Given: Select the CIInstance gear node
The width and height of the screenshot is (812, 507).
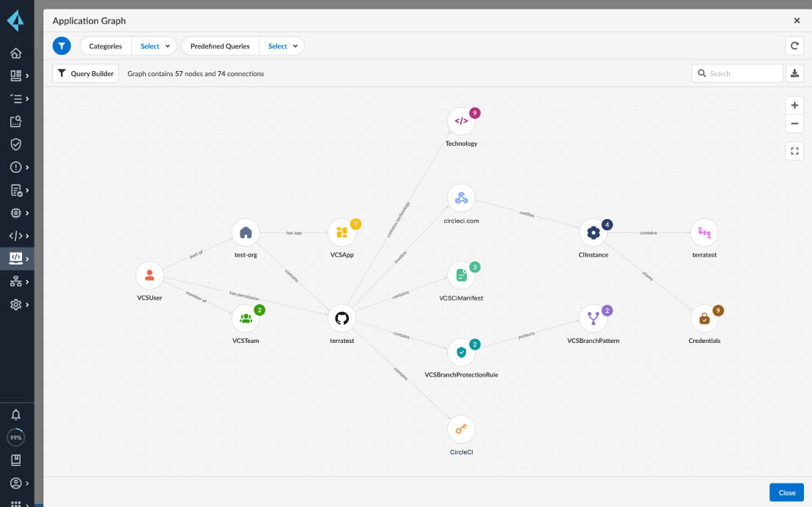Looking at the screenshot, I should click(593, 232).
